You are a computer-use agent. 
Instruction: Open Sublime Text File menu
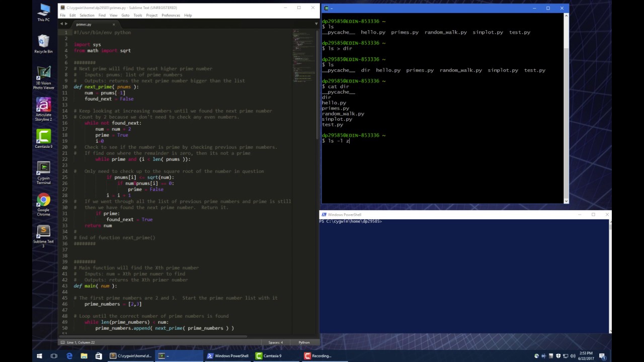63,15
